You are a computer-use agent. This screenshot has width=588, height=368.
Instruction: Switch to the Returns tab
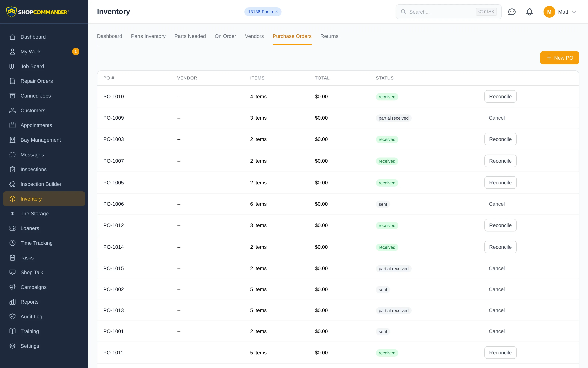coord(329,36)
